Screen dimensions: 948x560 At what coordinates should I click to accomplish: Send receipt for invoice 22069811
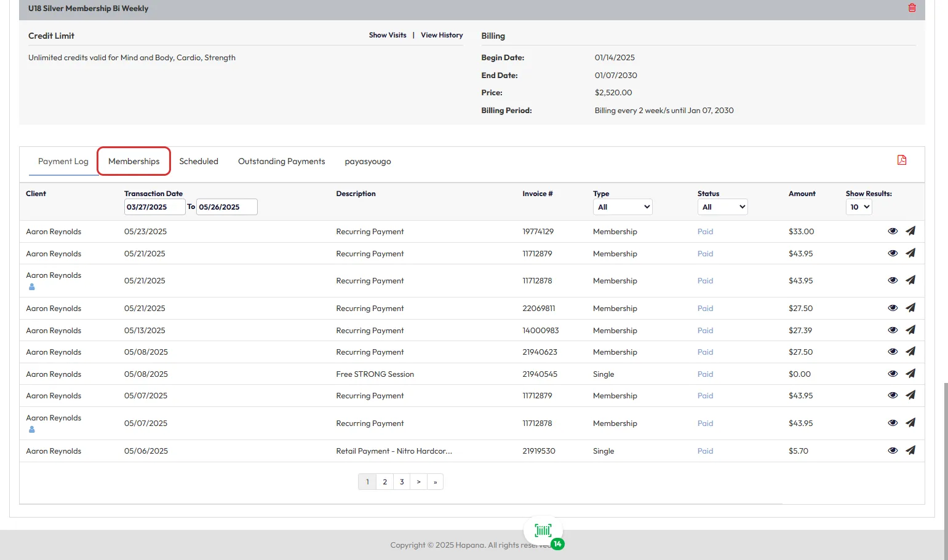pyautogui.click(x=910, y=308)
